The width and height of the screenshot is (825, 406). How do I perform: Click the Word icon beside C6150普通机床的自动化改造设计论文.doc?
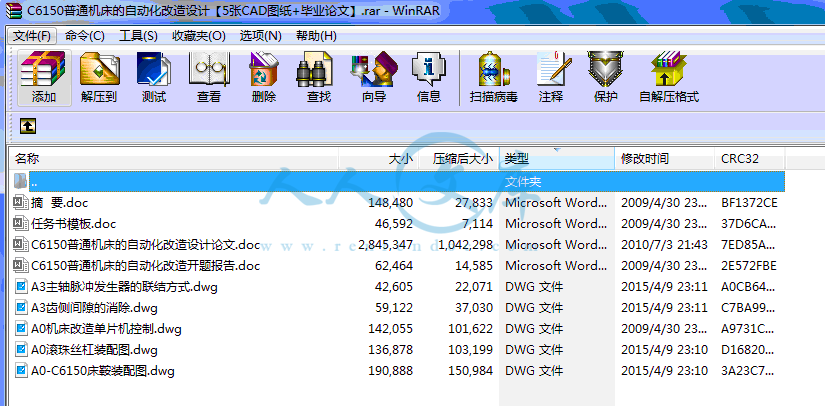tap(20, 244)
